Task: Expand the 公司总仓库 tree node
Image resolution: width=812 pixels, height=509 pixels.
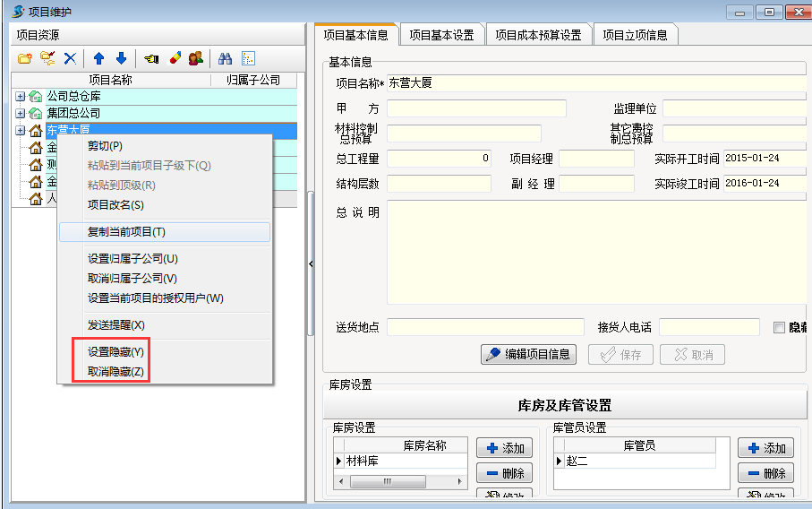Action: click(x=20, y=96)
